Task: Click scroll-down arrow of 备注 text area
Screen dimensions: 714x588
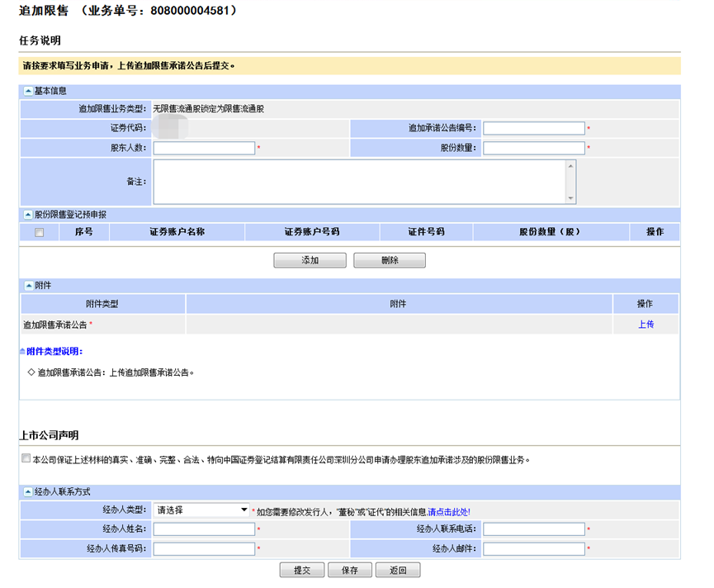Action: point(570,198)
